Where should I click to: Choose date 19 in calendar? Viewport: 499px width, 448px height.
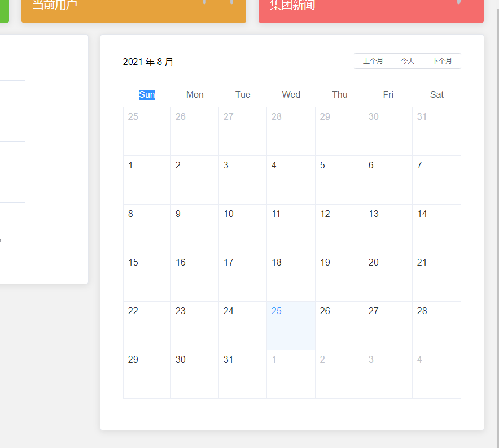[340, 277]
